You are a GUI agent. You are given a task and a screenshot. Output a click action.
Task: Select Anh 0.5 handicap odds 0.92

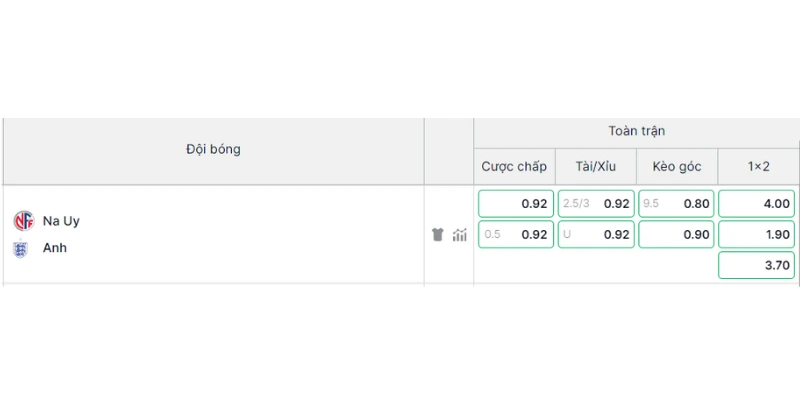point(516,234)
